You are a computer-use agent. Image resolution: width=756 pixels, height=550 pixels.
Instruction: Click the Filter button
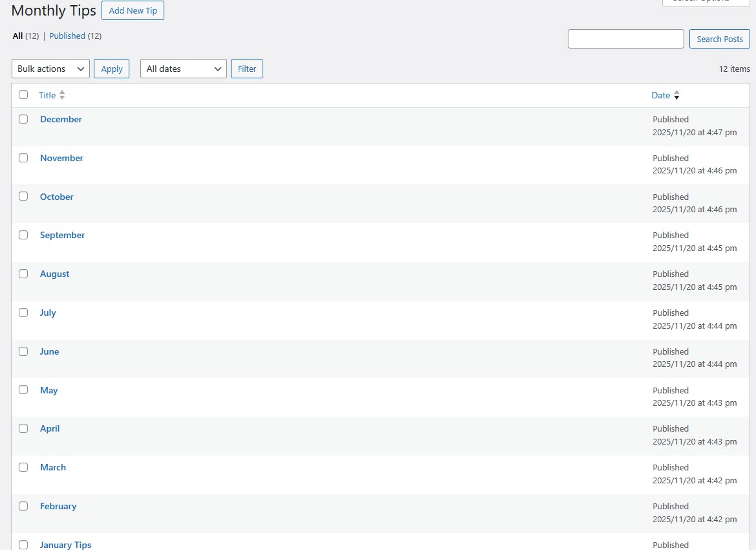point(247,69)
